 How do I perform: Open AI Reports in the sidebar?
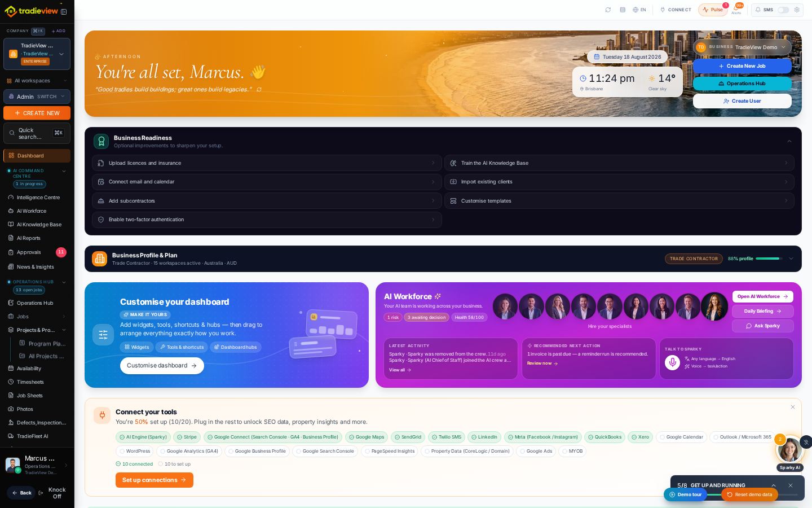coord(37,238)
